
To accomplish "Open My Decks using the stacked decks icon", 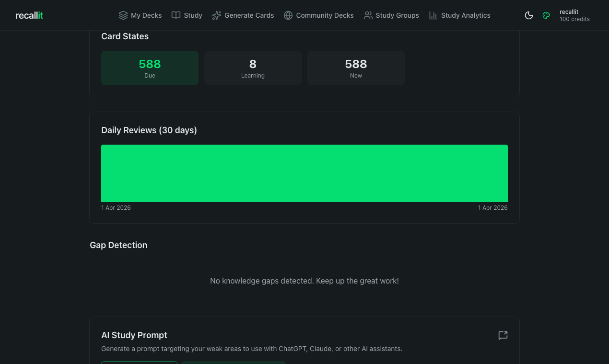I will point(123,15).
